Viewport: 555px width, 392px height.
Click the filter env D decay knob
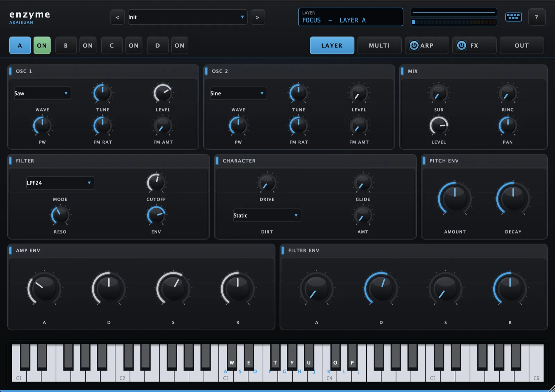click(381, 288)
